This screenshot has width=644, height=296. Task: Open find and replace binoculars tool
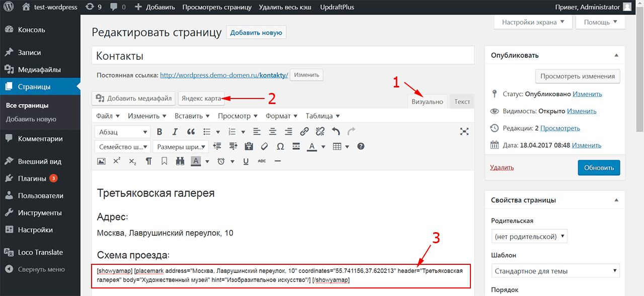tap(180, 161)
